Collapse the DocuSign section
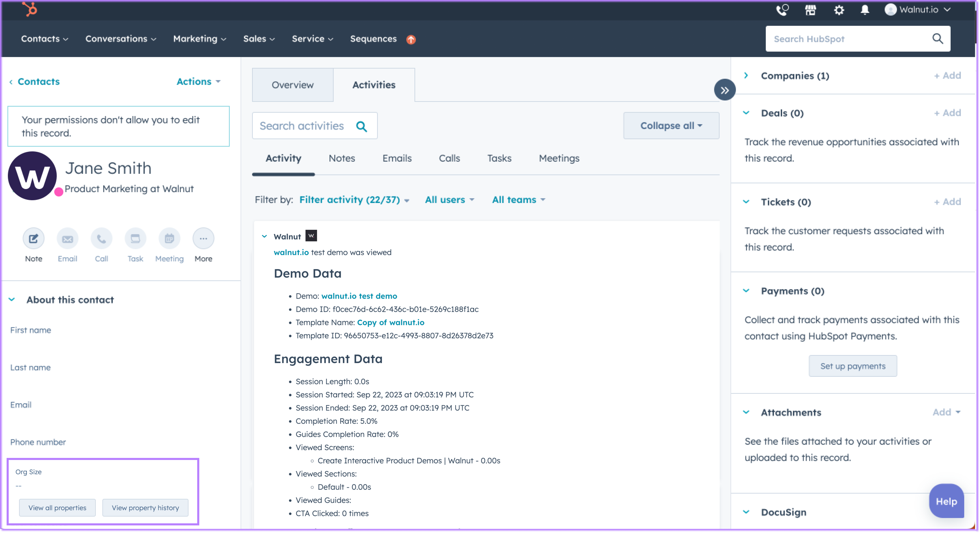Screen dimensions: 980x533 coord(746,512)
